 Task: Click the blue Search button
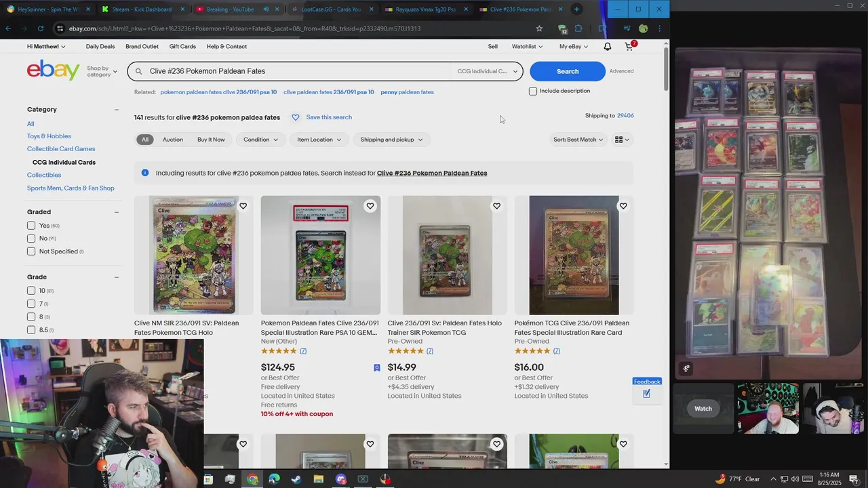[567, 71]
